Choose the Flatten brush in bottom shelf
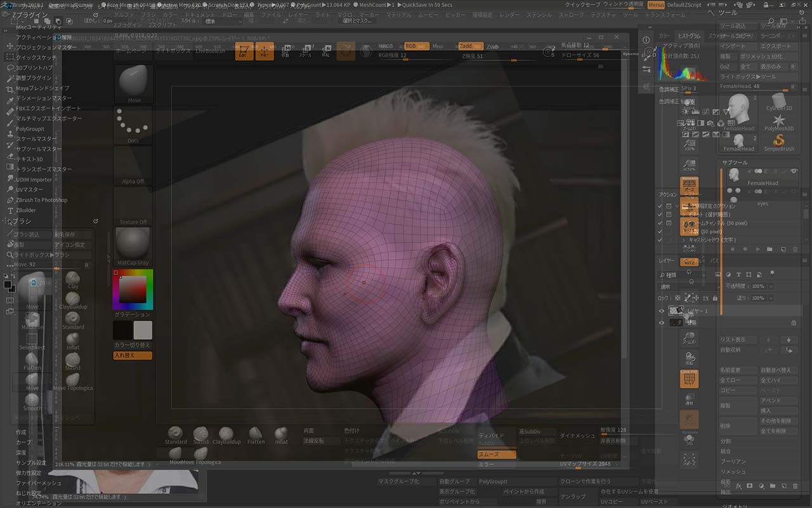Viewport: 812px width, 508px height. click(x=256, y=436)
